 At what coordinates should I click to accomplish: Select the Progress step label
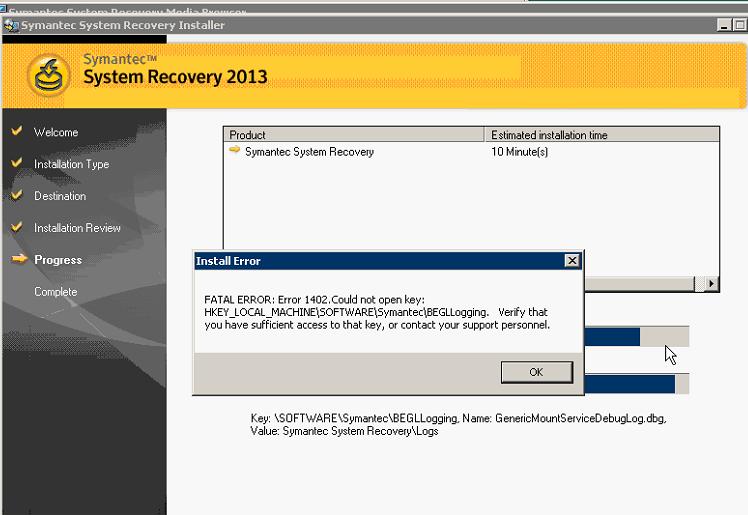[58, 260]
